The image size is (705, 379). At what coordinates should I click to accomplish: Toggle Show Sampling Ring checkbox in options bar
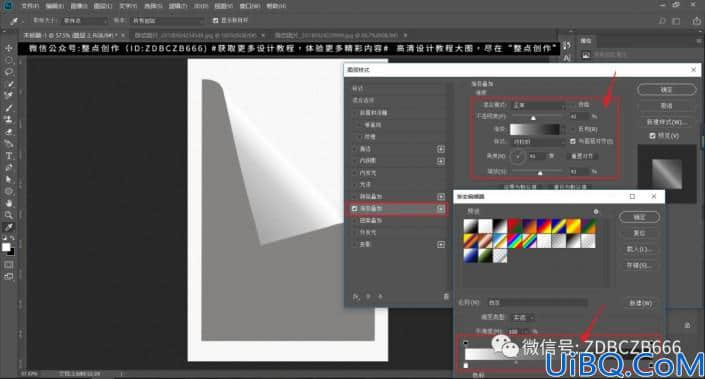[215, 20]
